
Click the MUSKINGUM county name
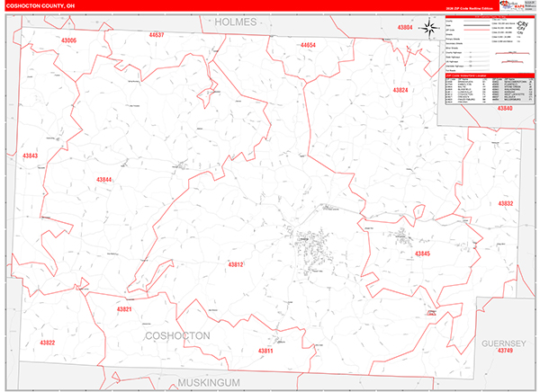[x=209, y=383]
